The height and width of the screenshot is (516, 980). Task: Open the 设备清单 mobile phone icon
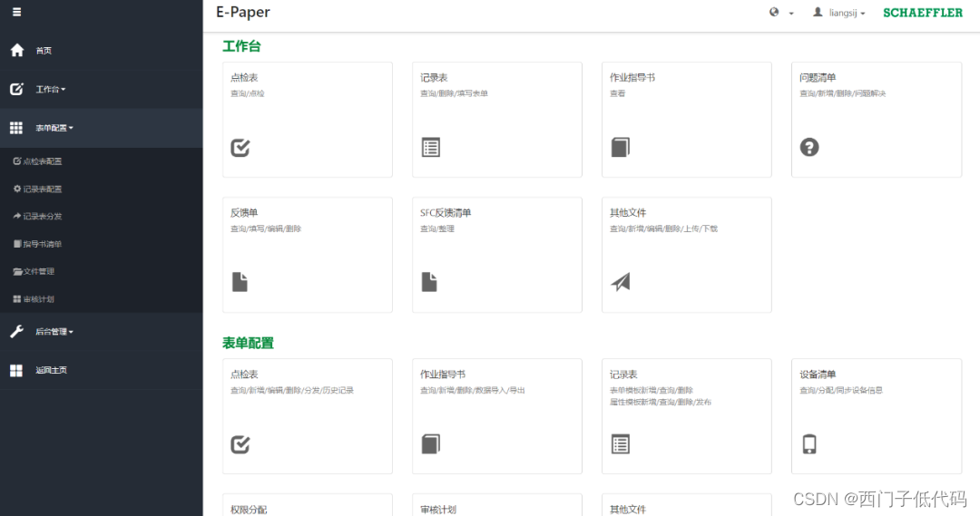pyautogui.click(x=809, y=444)
